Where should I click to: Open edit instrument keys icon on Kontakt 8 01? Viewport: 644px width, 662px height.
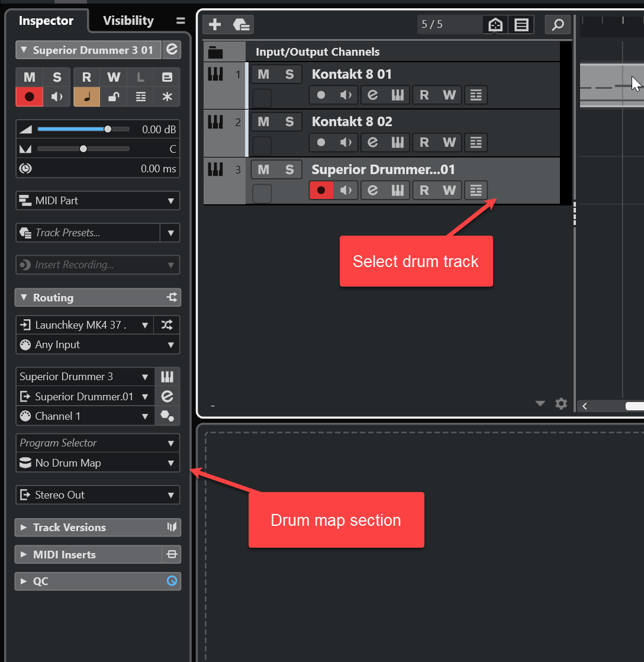click(398, 95)
